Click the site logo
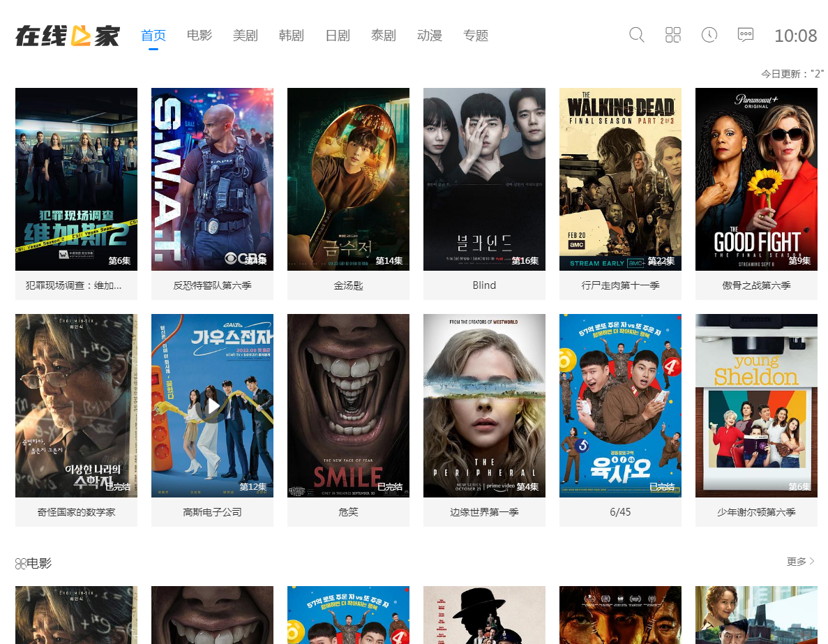Image resolution: width=828 pixels, height=644 pixels. [x=68, y=36]
